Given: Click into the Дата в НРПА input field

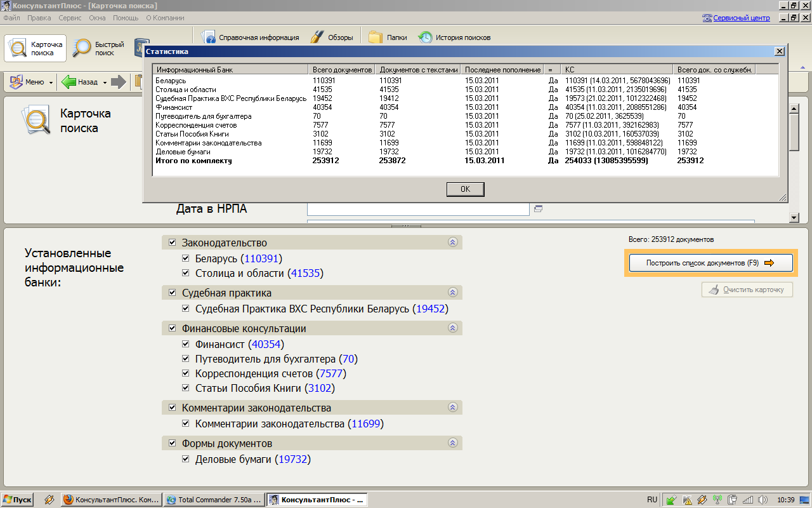Looking at the screenshot, I should [418, 209].
